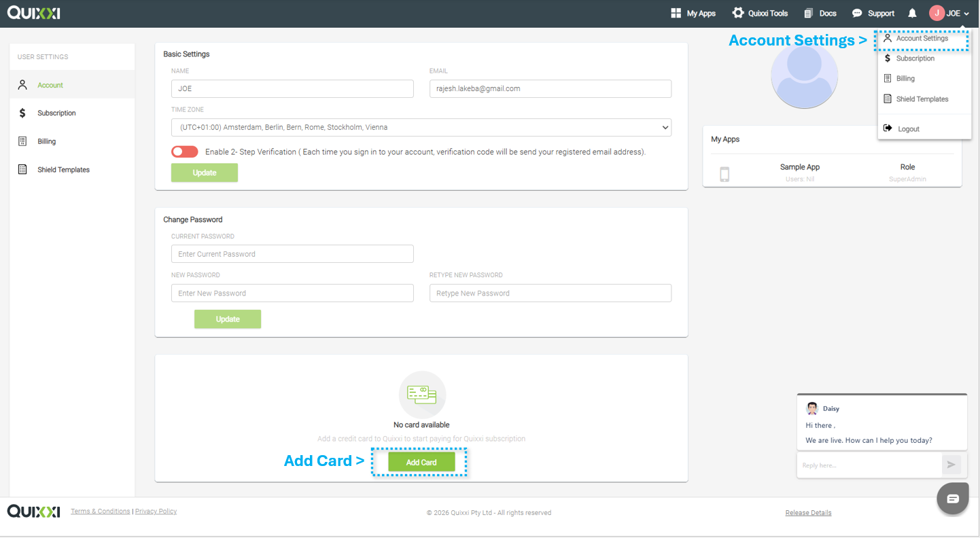
Task: Click the Shield Templates icon in sidebar
Action: (x=22, y=169)
